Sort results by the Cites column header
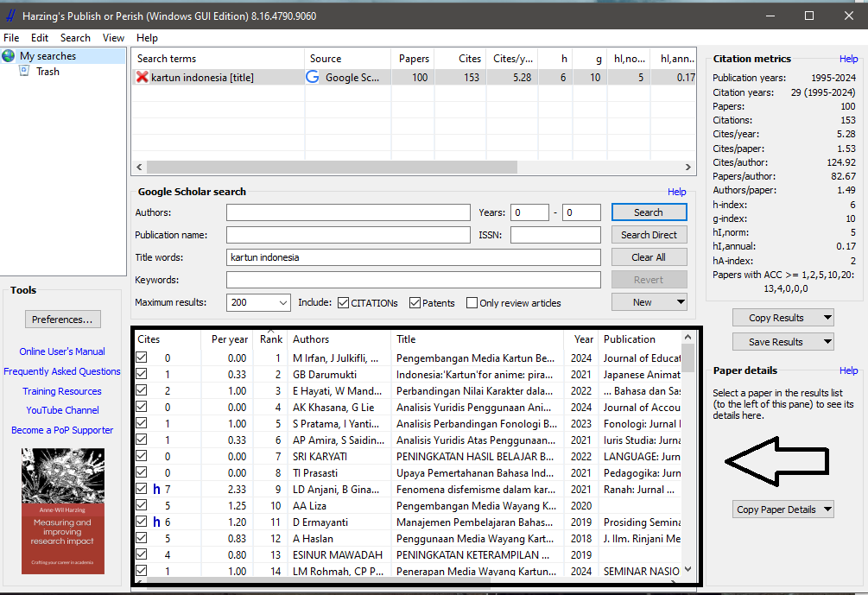Viewport: 868px width, 595px height. click(168, 339)
